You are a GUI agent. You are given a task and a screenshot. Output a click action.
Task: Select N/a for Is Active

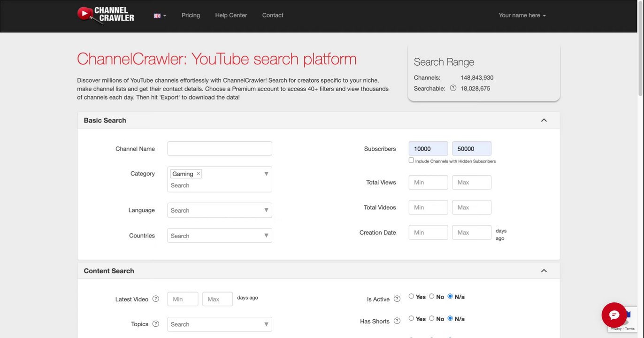click(450, 296)
